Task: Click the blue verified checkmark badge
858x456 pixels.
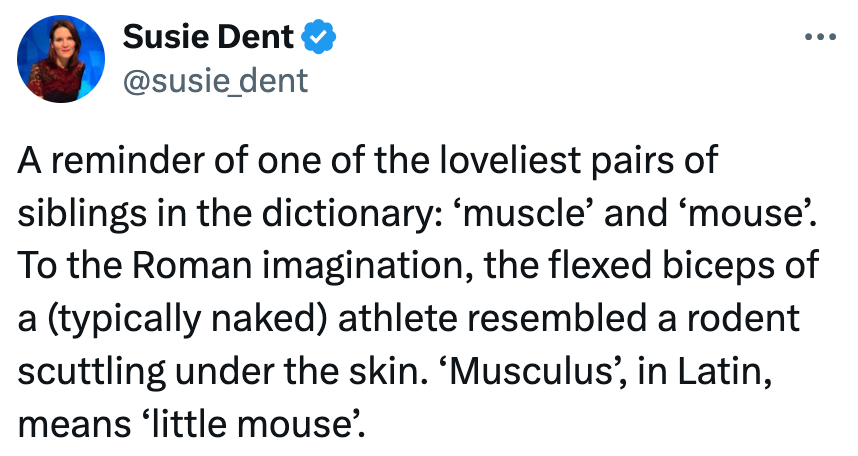Action: 320,38
